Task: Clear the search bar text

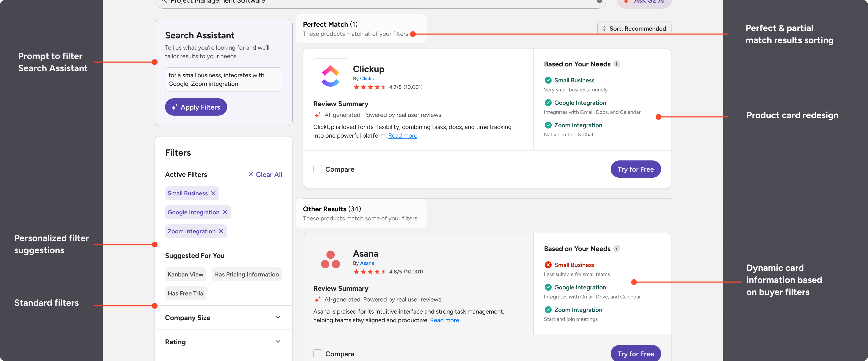Action: click(599, 1)
